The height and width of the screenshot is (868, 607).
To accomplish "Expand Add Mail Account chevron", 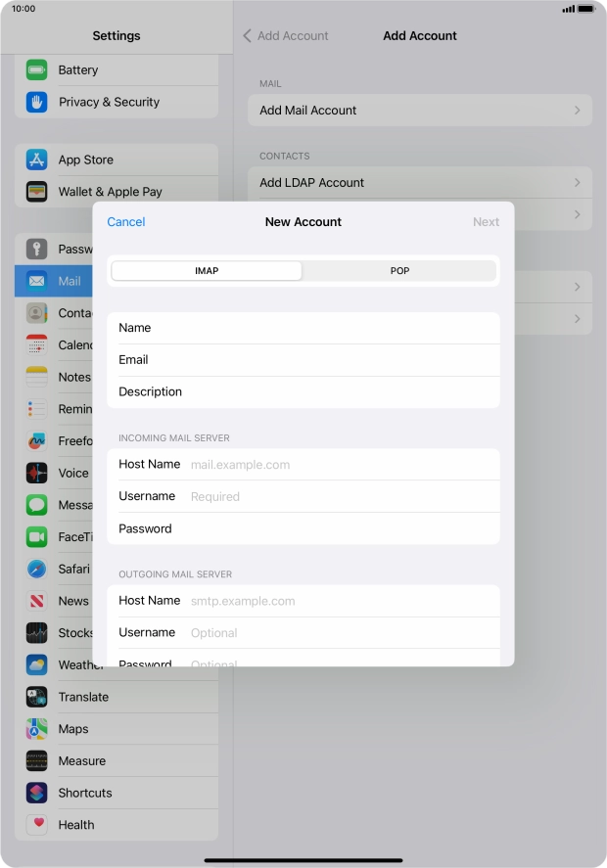I will tap(577, 111).
